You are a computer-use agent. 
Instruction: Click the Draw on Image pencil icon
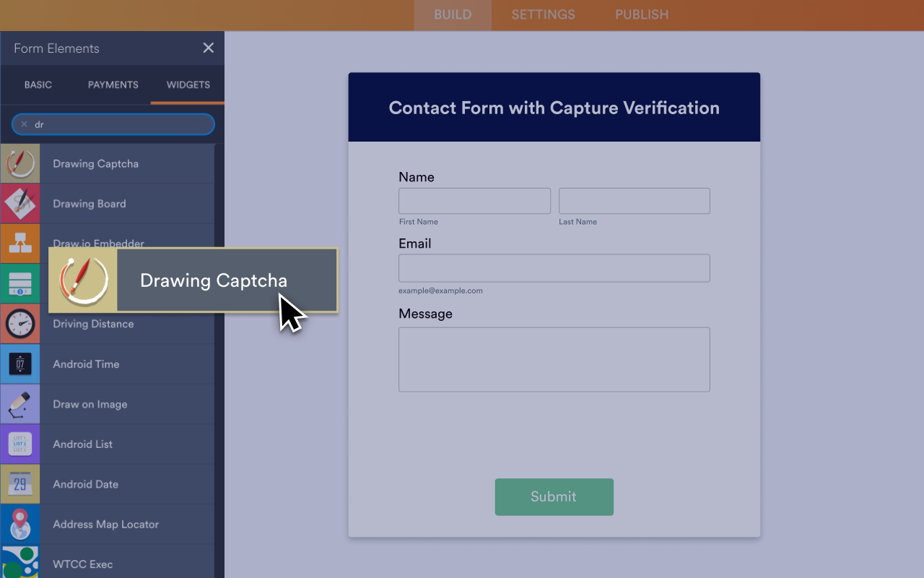(21, 404)
